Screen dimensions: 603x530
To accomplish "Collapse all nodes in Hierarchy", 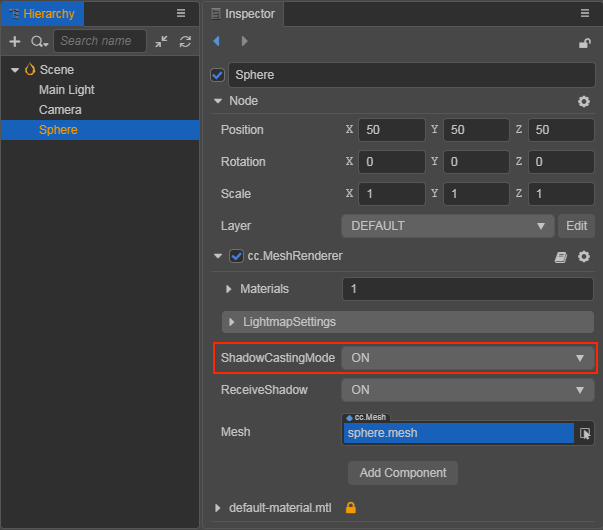I will [161, 42].
